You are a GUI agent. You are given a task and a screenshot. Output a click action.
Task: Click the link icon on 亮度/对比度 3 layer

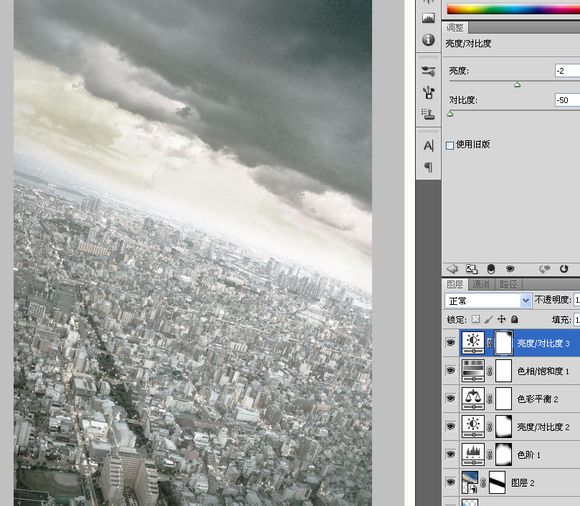[x=489, y=343]
